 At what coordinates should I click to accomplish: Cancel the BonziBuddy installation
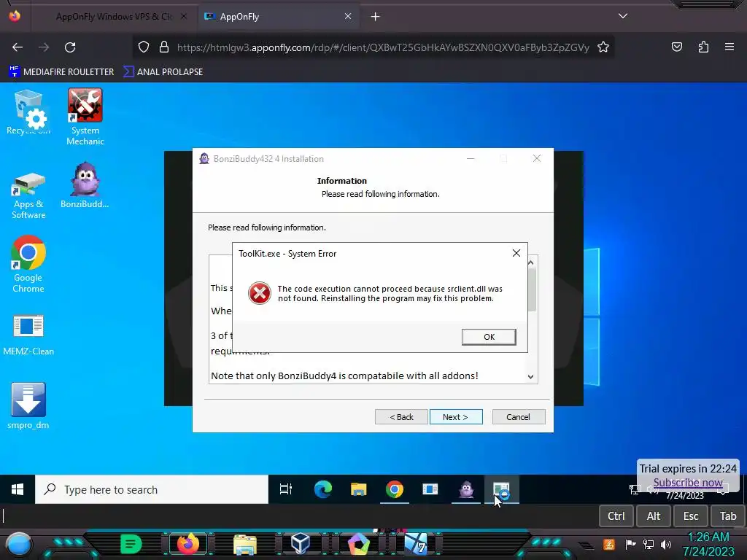pos(519,416)
